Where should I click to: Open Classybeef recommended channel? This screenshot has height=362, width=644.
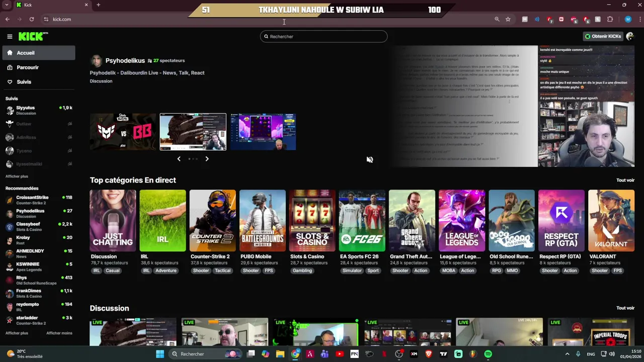(x=39, y=226)
